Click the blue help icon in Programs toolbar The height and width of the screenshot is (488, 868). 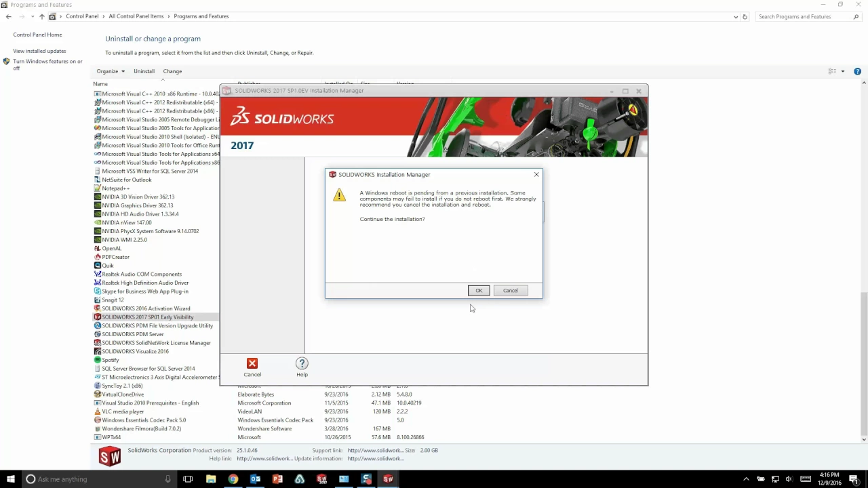pos(857,71)
